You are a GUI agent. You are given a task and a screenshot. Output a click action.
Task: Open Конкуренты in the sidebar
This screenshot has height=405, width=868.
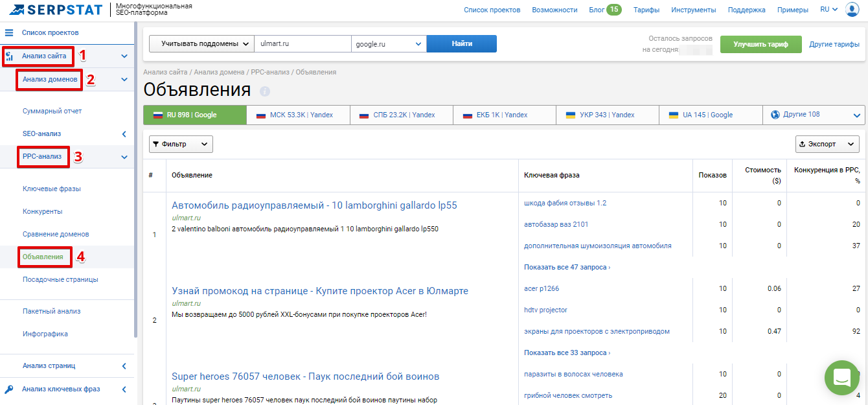coord(43,211)
